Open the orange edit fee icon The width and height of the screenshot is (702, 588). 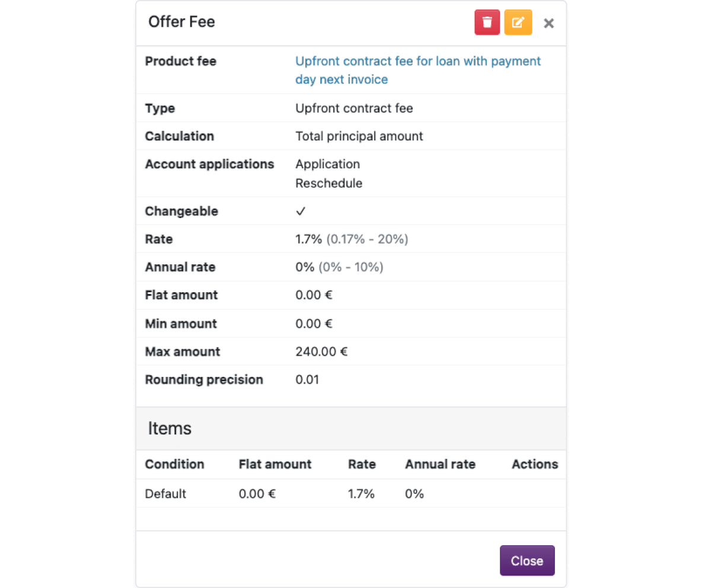click(518, 23)
